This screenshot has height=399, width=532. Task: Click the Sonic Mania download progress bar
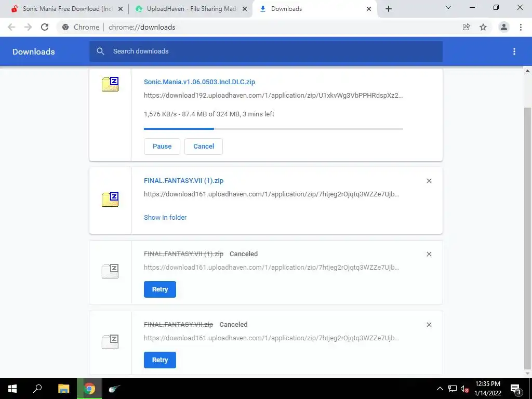(273, 129)
